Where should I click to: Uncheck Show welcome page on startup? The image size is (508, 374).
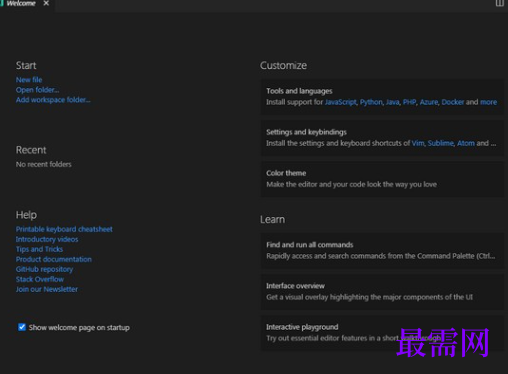pyautogui.click(x=22, y=327)
